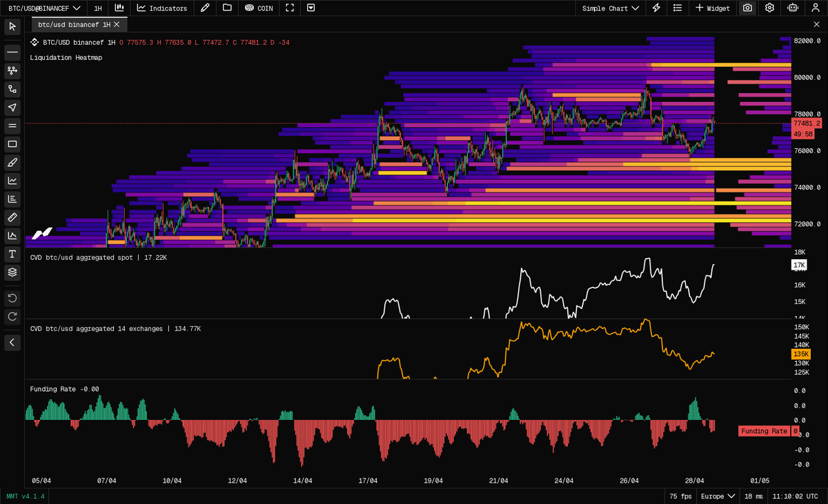Select the area chart pattern tool
The width and height of the screenshot is (828, 504).
[x=12, y=236]
